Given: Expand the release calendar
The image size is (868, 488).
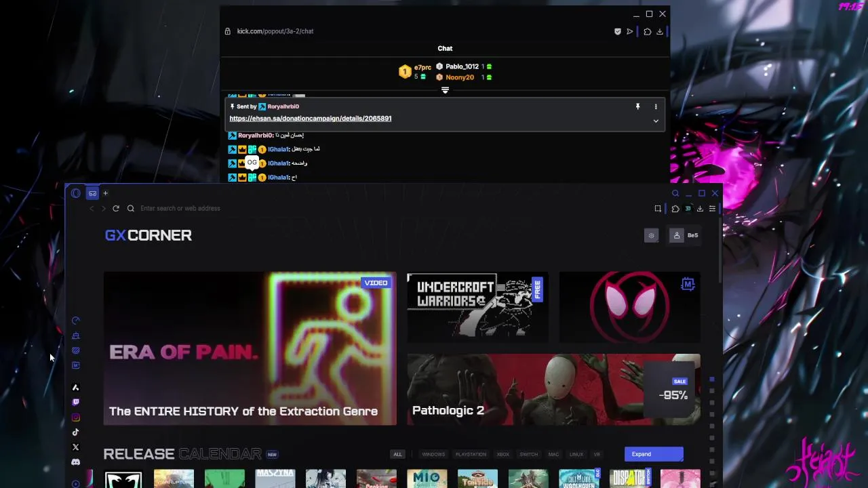Looking at the screenshot, I should (654, 454).
